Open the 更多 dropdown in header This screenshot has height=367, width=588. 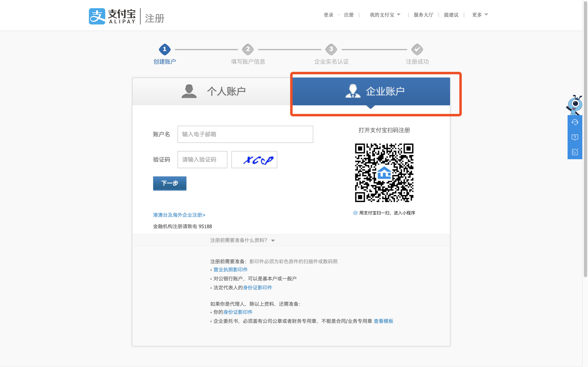point(480,15)
